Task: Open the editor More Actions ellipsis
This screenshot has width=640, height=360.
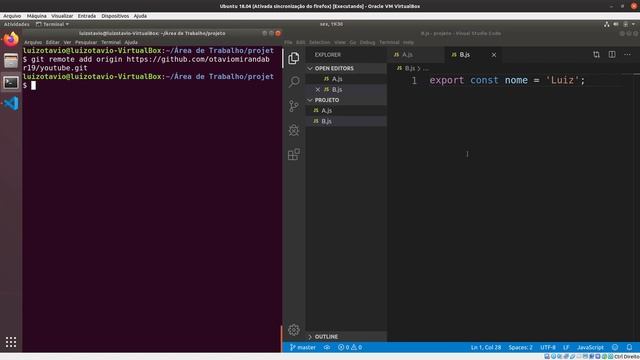Action: click(627, 54)
